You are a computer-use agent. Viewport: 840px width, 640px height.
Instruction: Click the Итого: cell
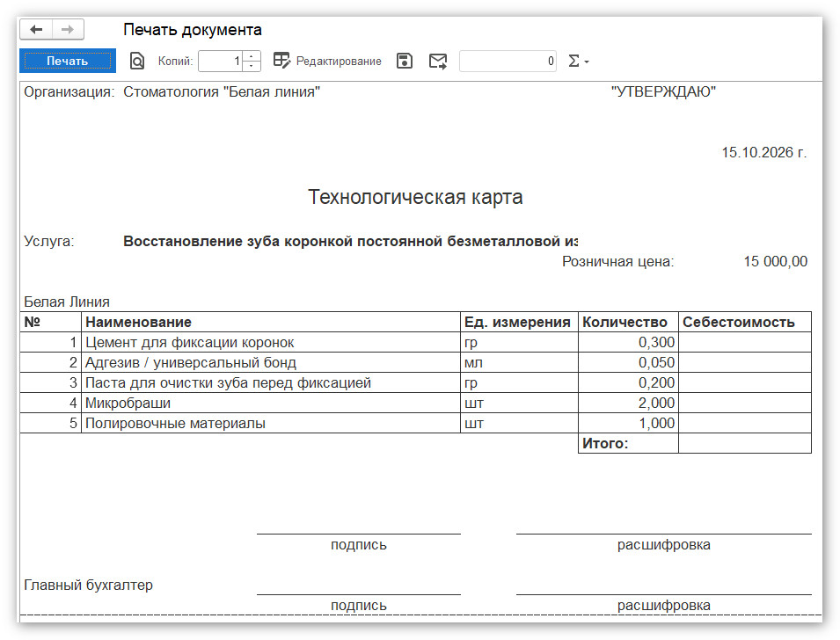pos(628,443)
